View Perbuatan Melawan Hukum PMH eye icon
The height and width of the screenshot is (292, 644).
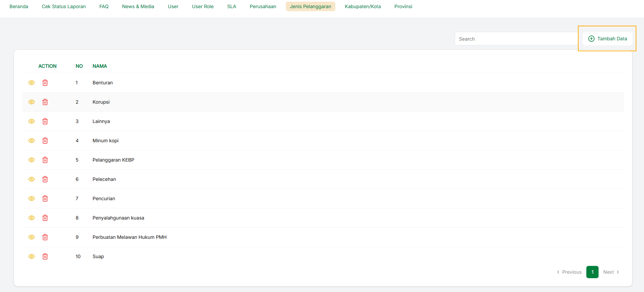[x=32, y=237]
